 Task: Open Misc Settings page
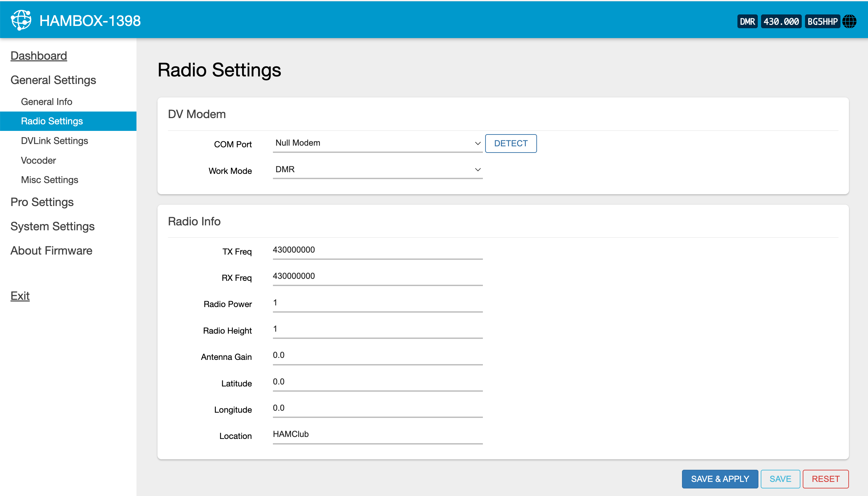coord(50,180)
